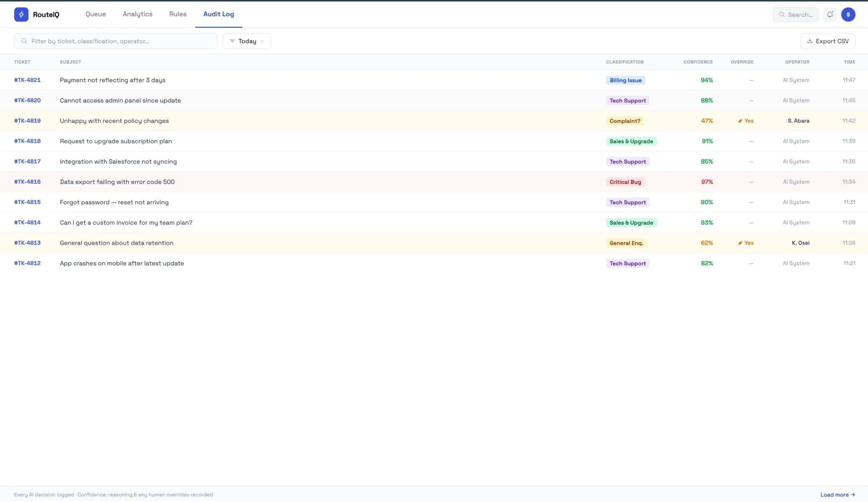Sort by the Confidence column header
Image resolution: width=868 pixels, height=502 pixels.
pyautogui.click(x=698, y=62)
